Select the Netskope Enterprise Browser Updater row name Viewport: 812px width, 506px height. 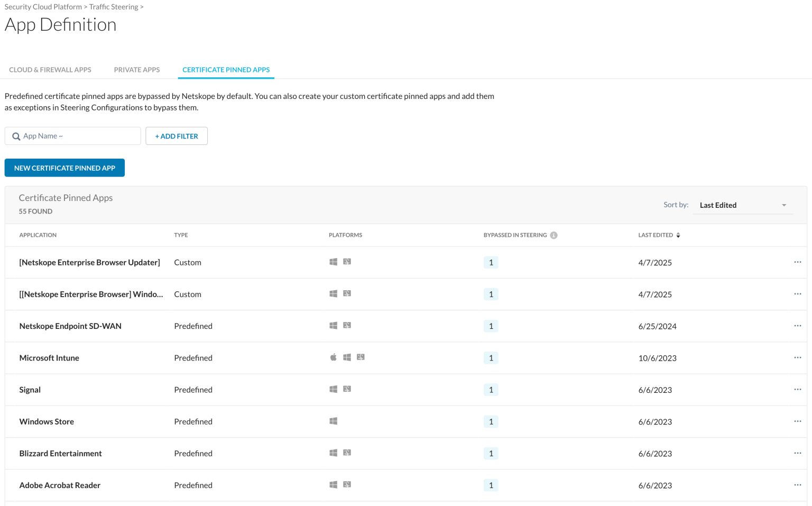(x=90, y=262)
